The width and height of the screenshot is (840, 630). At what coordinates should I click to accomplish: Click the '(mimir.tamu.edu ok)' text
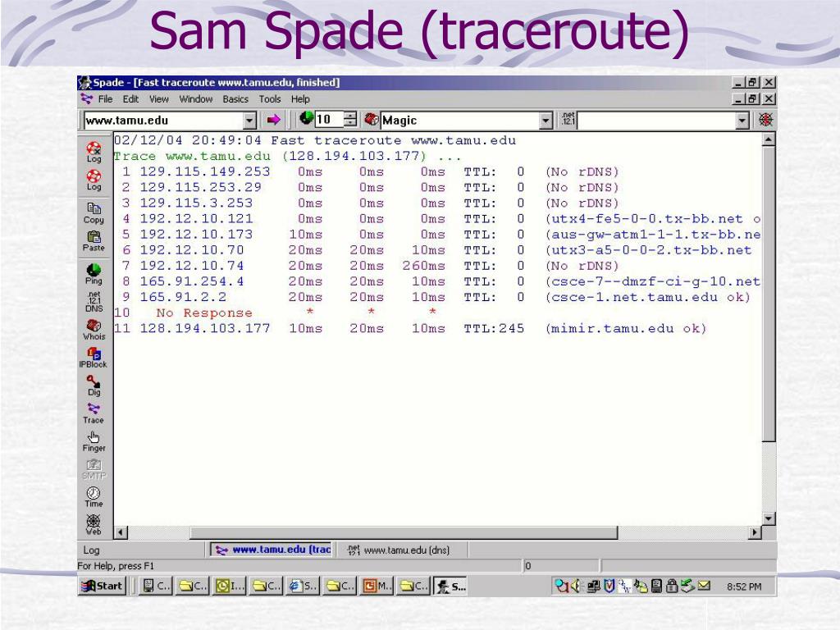626,328
